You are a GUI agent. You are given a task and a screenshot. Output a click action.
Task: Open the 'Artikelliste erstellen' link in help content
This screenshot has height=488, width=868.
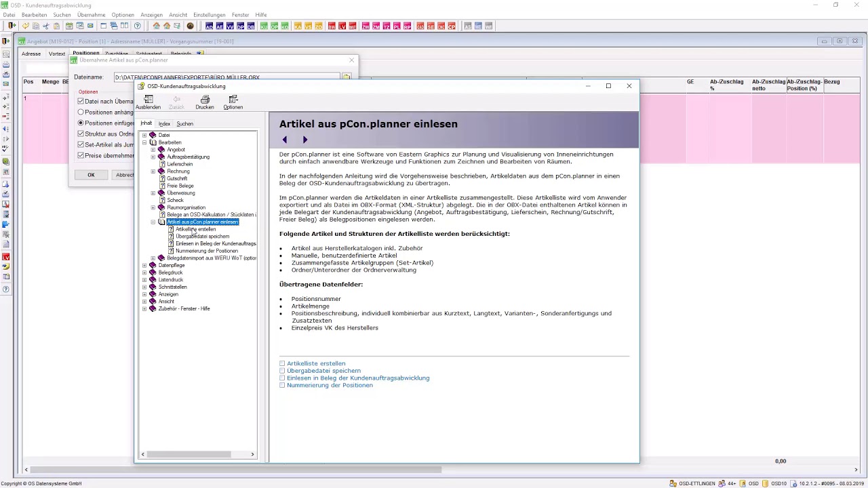316,364
